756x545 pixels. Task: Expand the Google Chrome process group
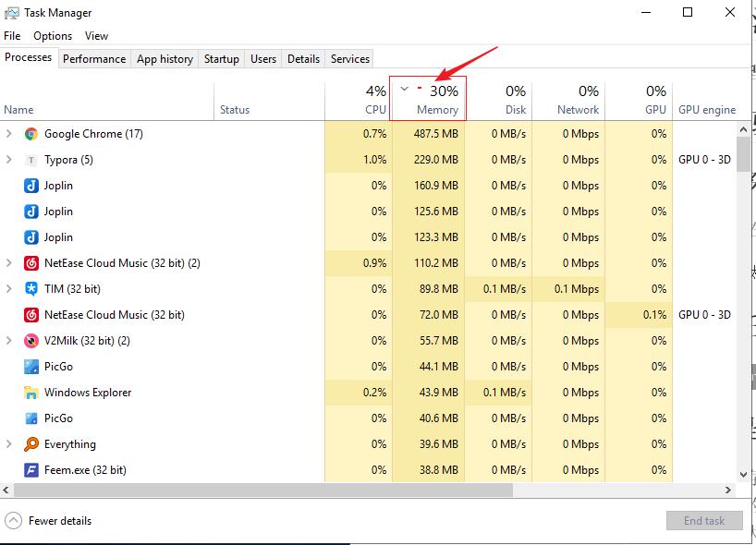click(9, 134)
